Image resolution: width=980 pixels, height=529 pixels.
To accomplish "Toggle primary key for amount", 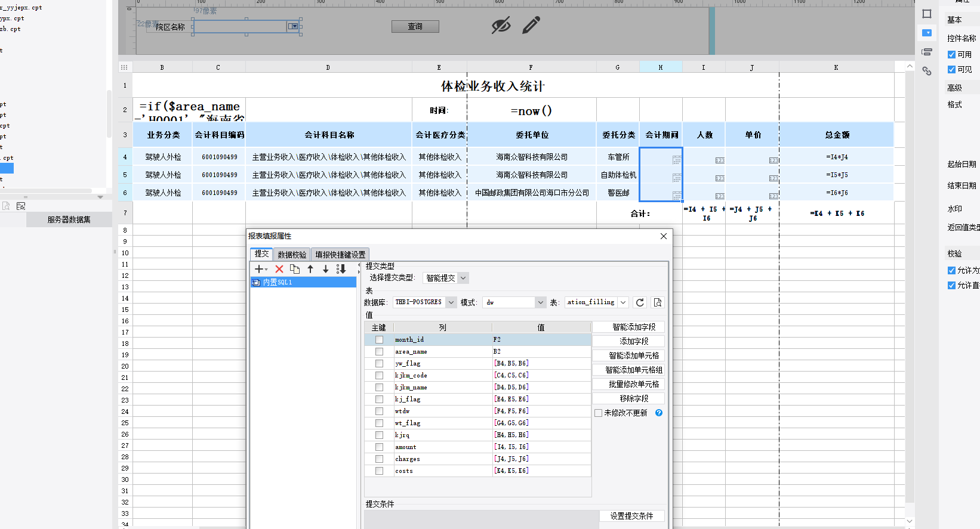I will click(x=379, y=447).
